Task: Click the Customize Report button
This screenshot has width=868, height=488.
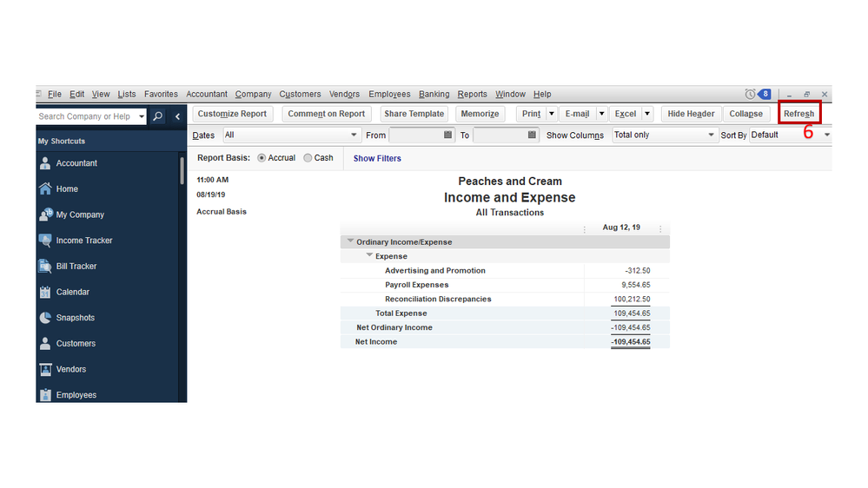Action: 233,114
